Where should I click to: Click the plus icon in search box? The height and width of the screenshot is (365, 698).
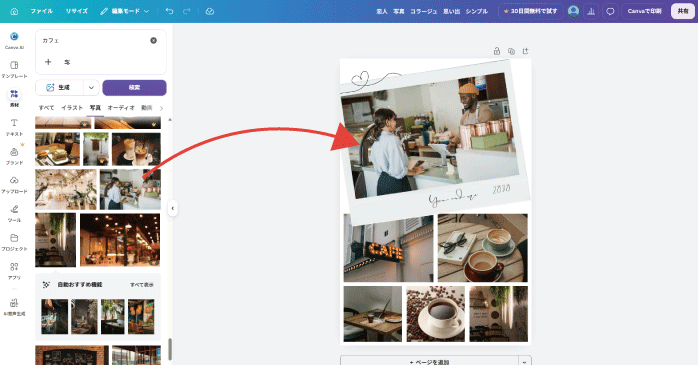point(48,62)
